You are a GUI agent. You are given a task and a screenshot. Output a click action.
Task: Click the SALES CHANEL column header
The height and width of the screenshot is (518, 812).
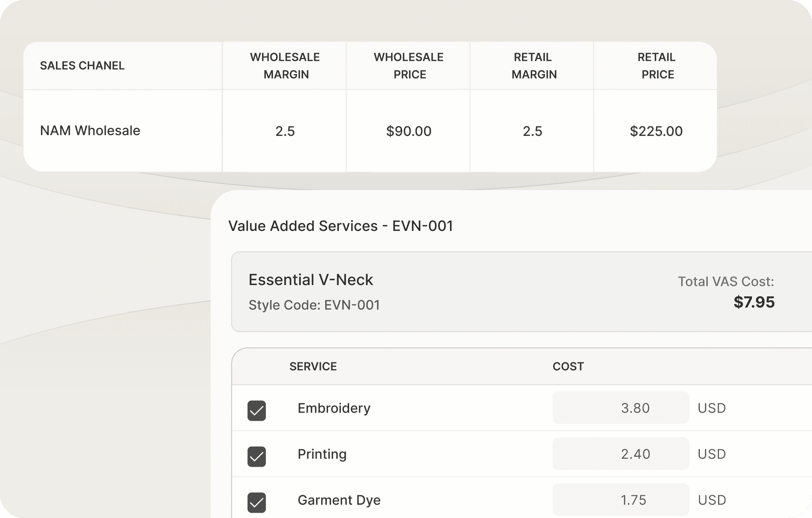82,65
